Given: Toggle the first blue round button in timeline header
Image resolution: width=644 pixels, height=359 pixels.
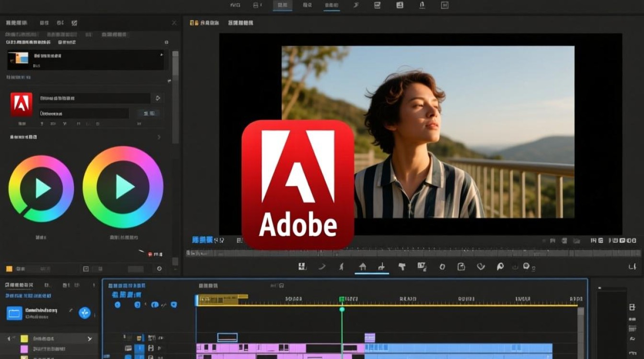Looking at the screenshot, I should [x=117, y=305].
